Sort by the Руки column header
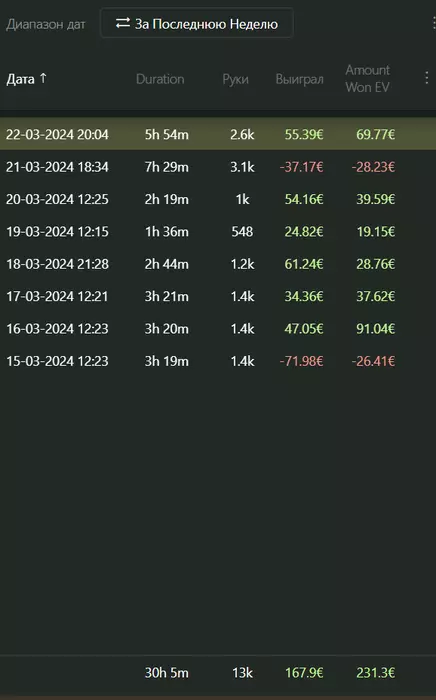436x700 pixels. 235,79
